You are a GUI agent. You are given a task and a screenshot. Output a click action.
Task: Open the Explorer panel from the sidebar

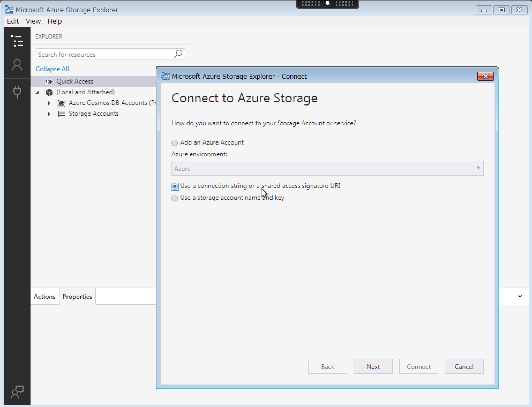pyautogui.click(x=17, y=42)
